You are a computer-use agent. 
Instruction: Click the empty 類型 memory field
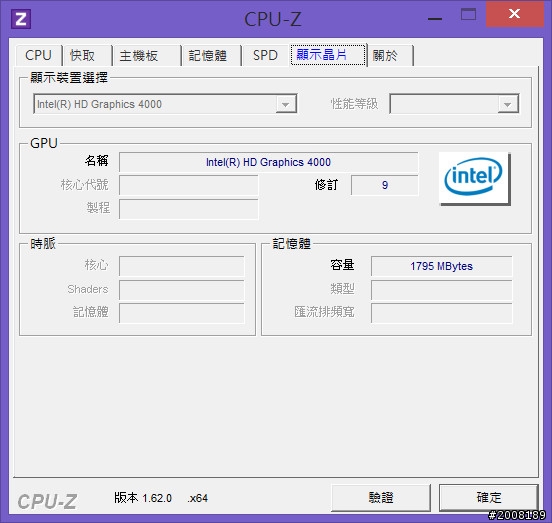441,290
